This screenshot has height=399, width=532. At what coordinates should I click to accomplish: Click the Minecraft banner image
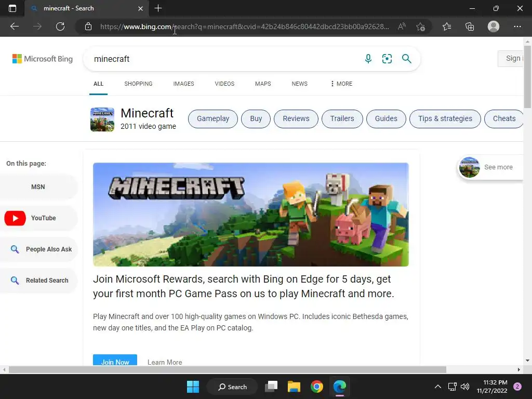coord(251,215)
